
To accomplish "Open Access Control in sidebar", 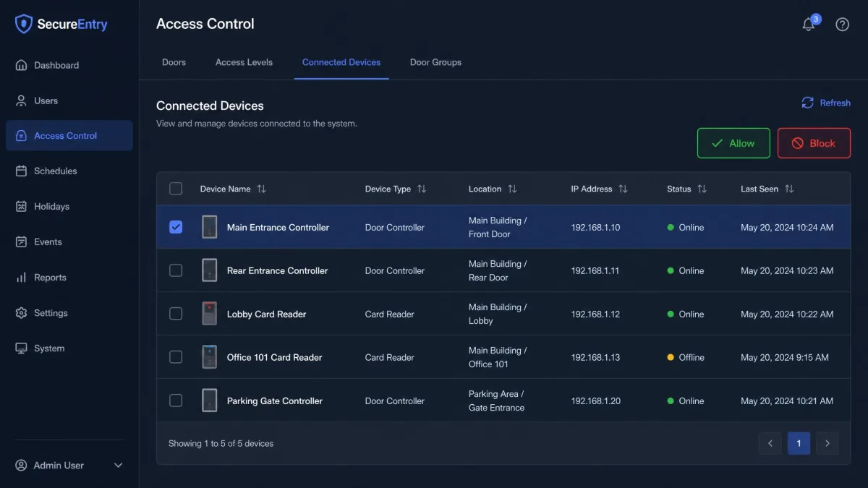I will click(x=69, y=136).
